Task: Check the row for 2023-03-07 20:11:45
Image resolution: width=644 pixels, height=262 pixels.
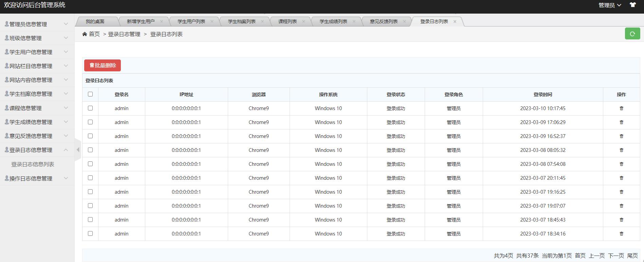Action: [90, 178]
